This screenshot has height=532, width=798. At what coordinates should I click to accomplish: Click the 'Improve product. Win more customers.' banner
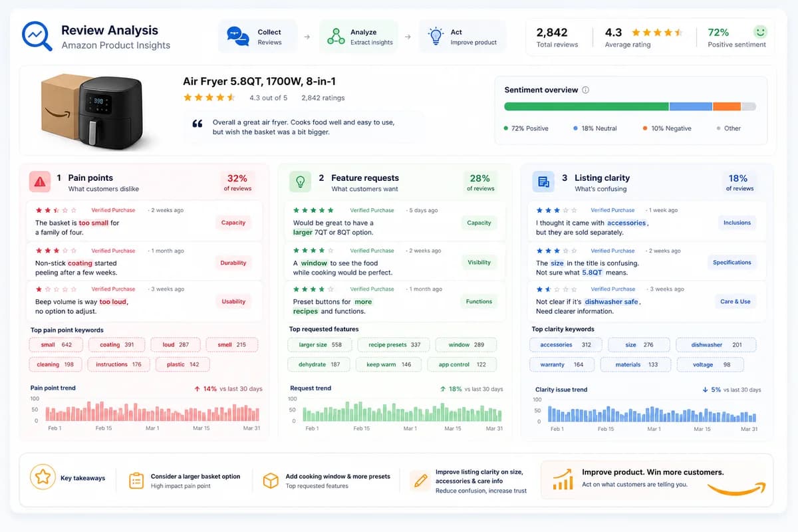(656, 479)
